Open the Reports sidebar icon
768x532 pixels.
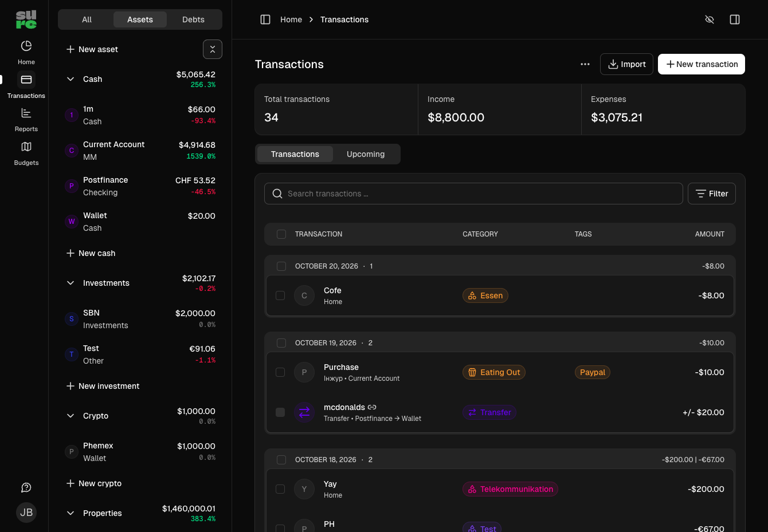[26, 113]
